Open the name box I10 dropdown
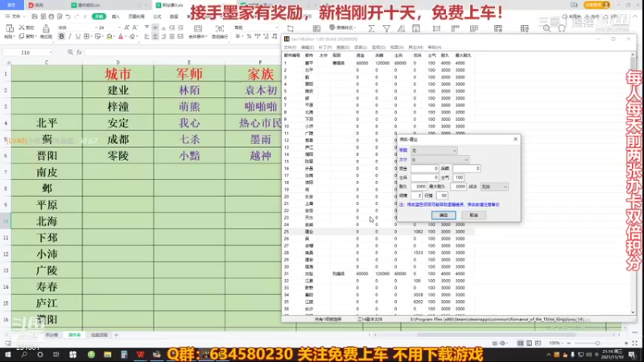The width and height of the screenshot is (644, 362). coord(50,52)
